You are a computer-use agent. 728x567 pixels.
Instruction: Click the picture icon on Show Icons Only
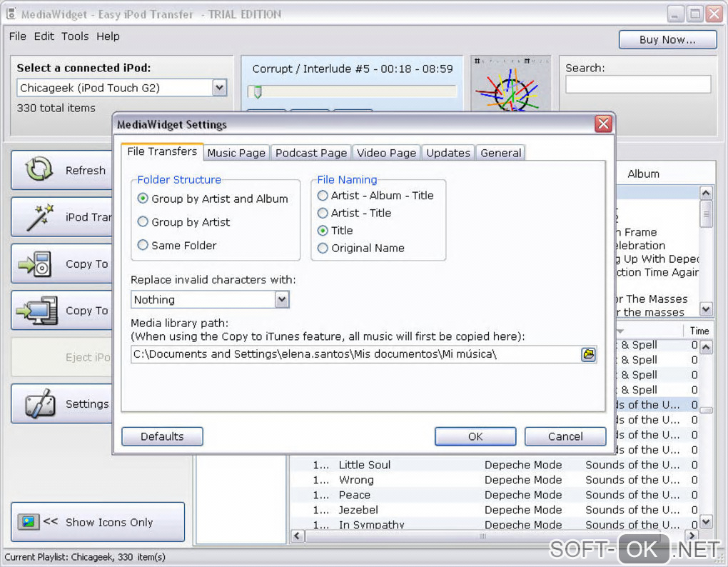tap(28, 522)
